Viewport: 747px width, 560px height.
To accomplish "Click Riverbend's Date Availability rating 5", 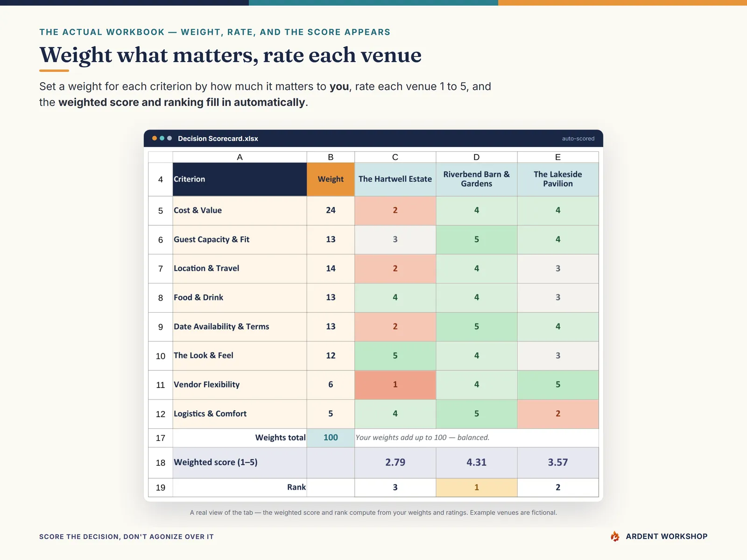I will coord(476,327).
